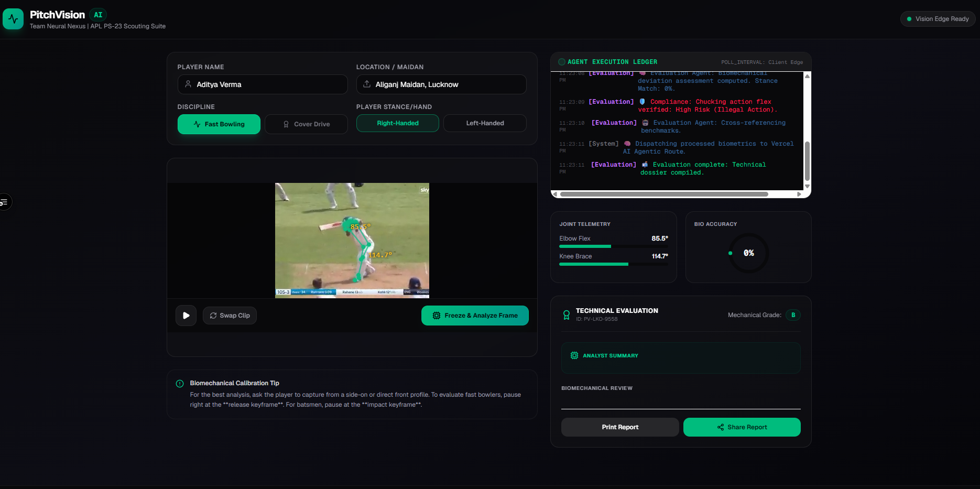Edit the Player Name field Aditya Verma
Viewport: 980px width, 489px height.
[263, 84]
